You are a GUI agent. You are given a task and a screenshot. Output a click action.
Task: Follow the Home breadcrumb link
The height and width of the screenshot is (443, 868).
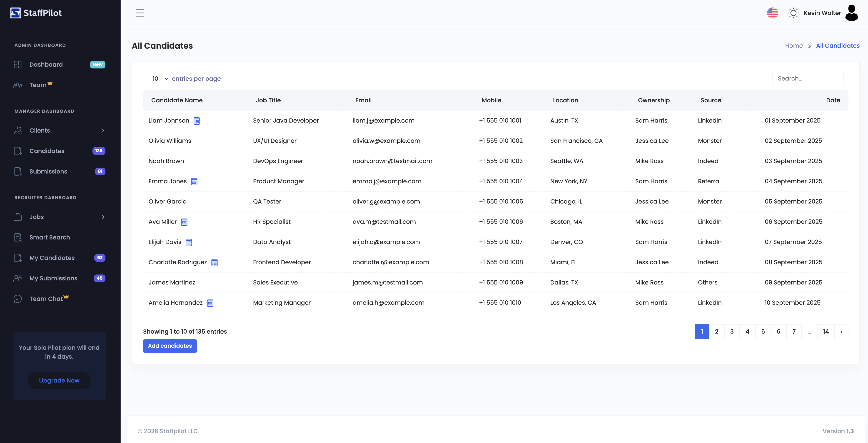[x=793, y=45]
